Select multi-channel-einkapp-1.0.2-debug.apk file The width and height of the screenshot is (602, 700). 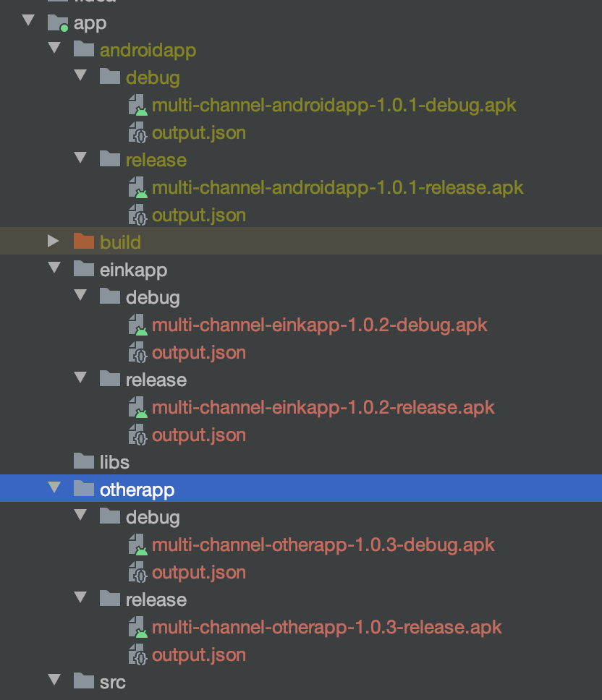click(320, 325)
